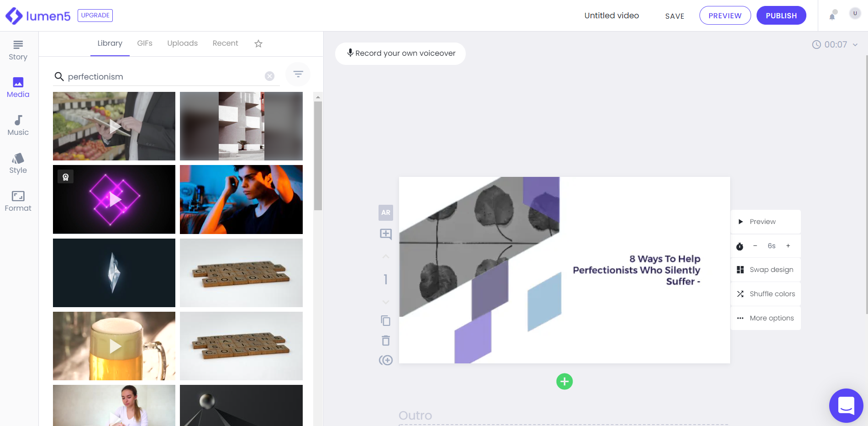Start recording your own voiceover
868x426 pixels.
tap(400, 53)
